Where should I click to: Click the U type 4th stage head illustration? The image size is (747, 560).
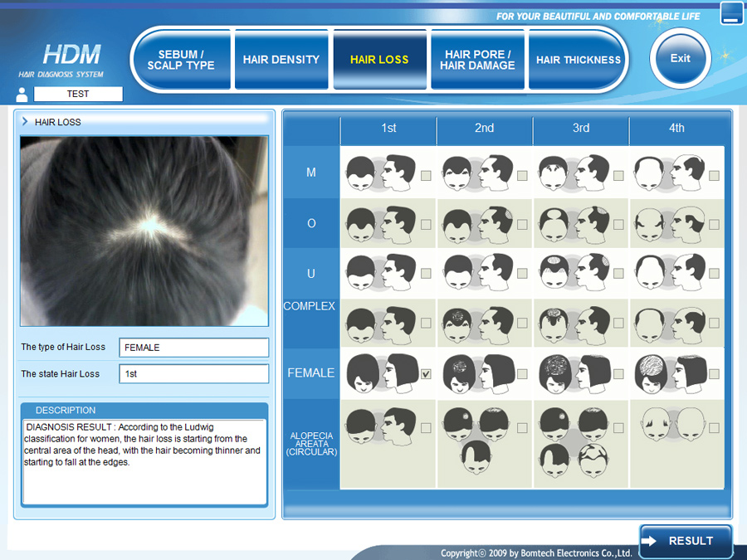pos(669,272)
